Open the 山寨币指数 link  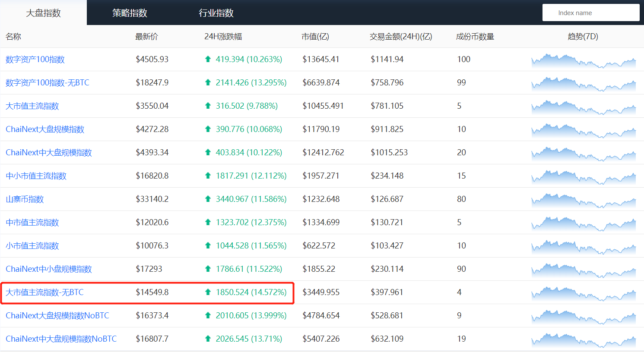(x=25, y=199)
